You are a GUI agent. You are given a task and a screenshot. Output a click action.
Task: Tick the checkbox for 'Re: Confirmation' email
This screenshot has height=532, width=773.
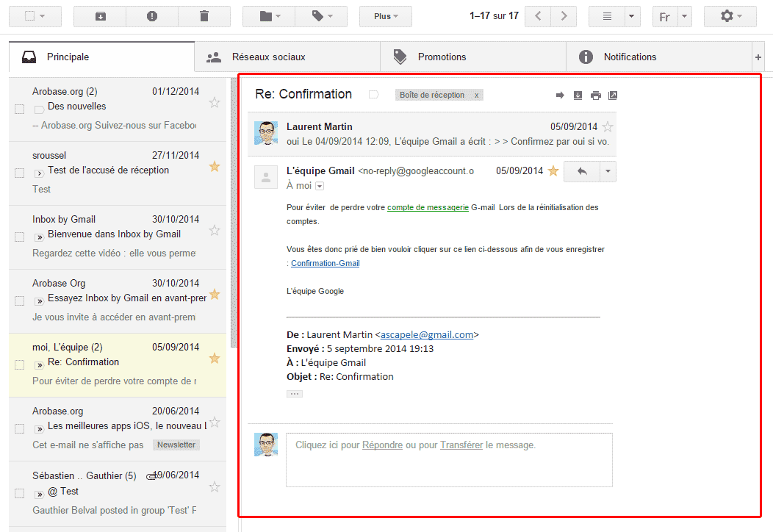pos(20,365)
